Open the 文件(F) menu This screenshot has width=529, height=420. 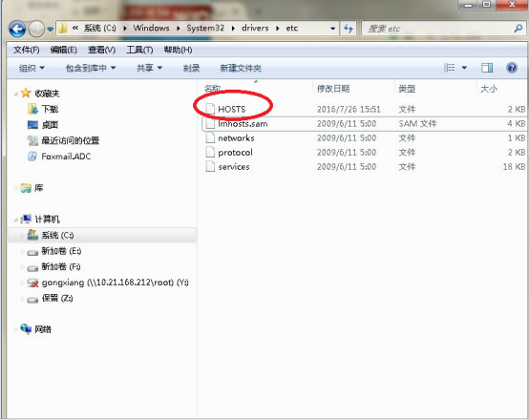[27, 50]
